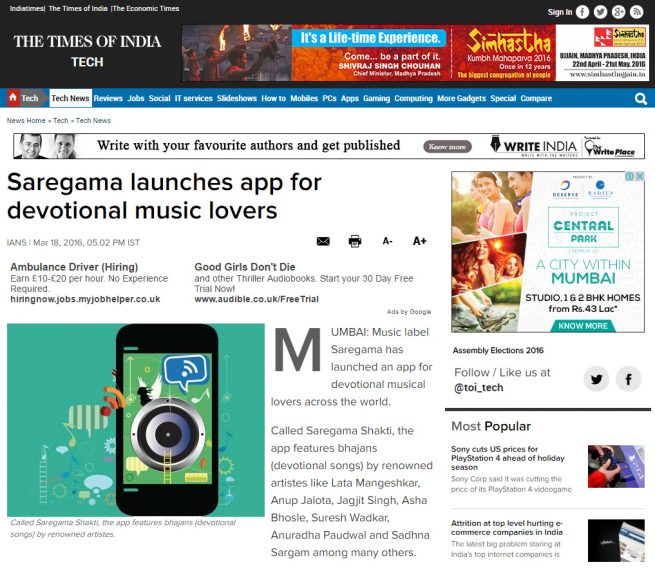
Task: Click the Facebook icon next to Sign In
Action: (x=583, y=12)
